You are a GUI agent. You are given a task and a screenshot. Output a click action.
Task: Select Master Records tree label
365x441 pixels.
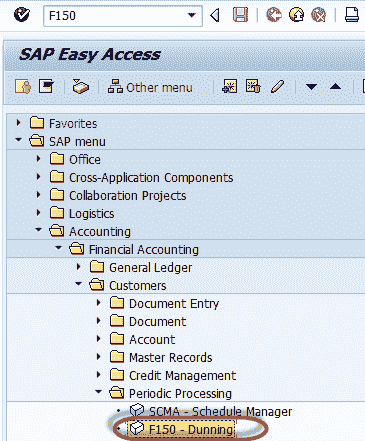[x=171, y=358]
